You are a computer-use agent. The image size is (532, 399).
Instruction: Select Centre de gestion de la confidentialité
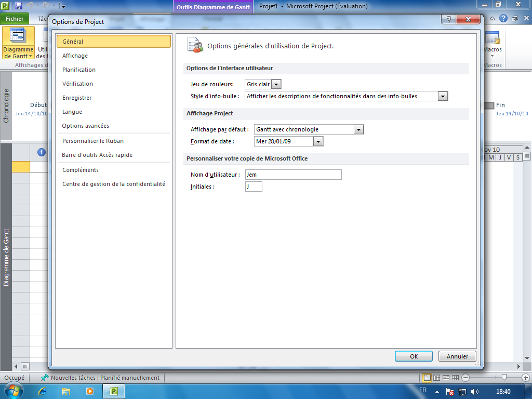tap(114, 184)
